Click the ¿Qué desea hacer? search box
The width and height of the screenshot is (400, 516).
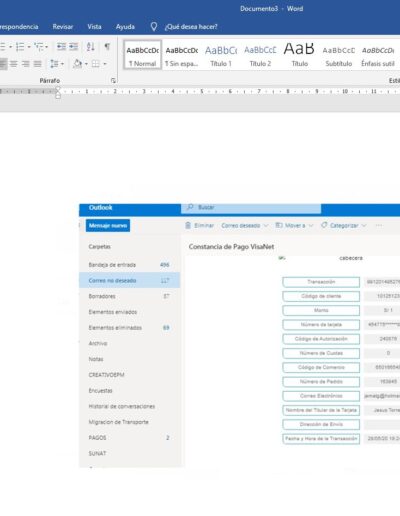point(191,27)
